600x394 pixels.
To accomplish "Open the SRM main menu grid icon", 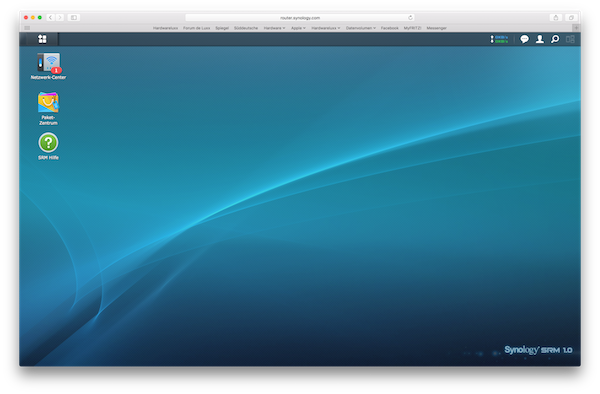I will [x=42, y=39].
